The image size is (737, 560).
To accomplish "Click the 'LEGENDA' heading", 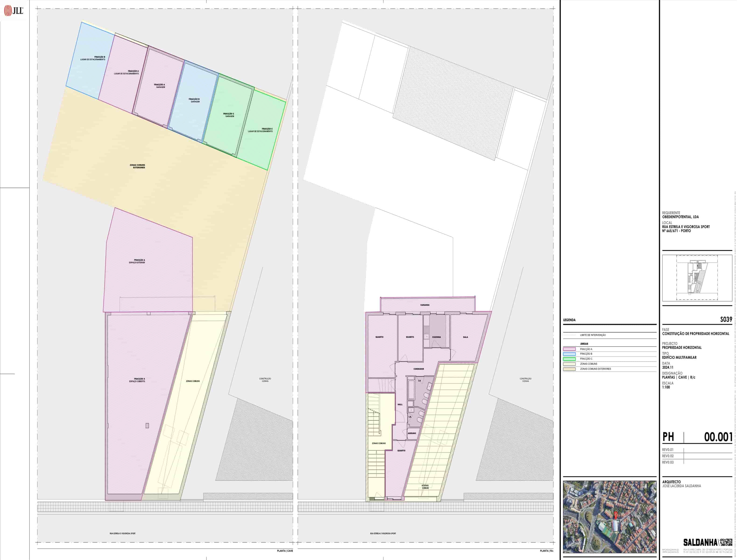I will (x=569, y=320).
